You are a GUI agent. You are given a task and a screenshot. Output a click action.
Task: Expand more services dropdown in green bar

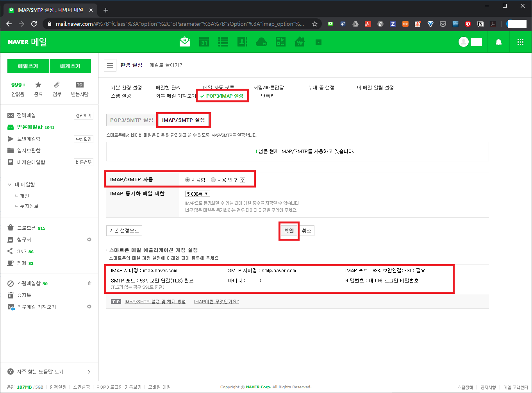pos(318,42)
